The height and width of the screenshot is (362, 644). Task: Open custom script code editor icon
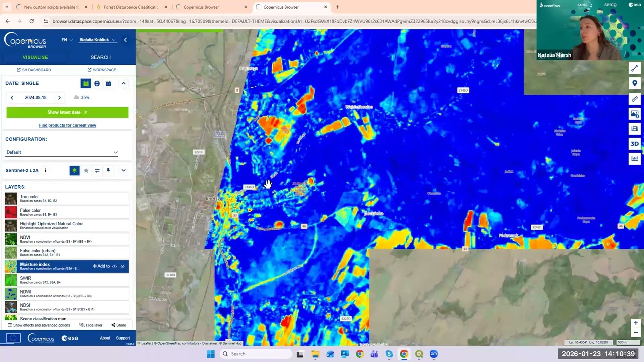(x=114, y=266)
